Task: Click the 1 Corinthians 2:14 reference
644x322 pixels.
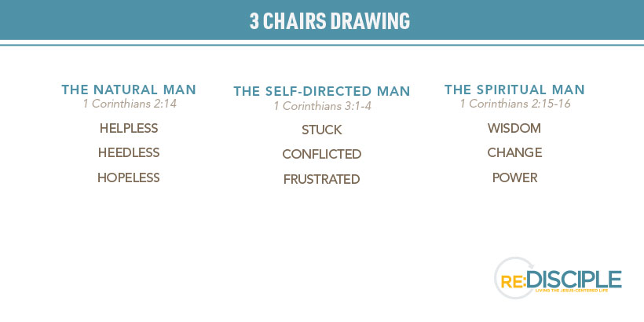Action: click(130, 104)
